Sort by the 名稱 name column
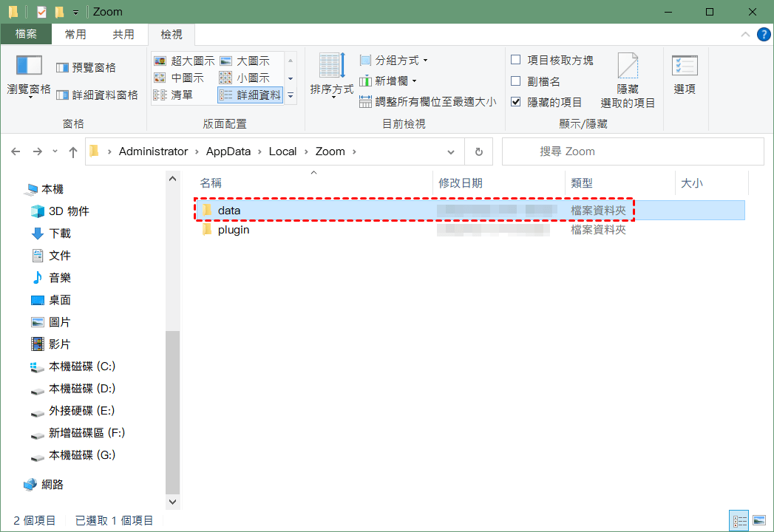774x532 pixels. click(314, 183)
